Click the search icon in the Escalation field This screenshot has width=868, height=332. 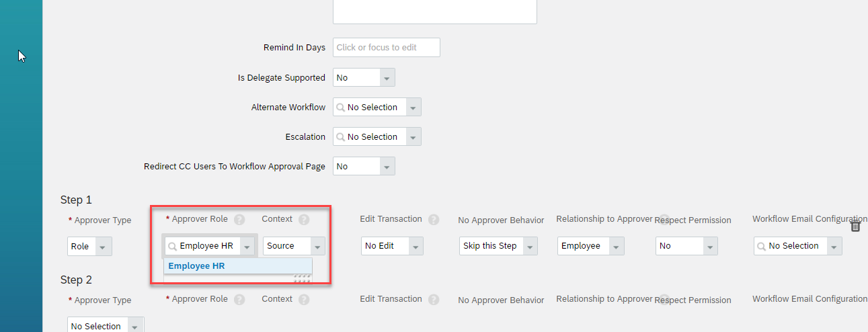pos(341,137)
